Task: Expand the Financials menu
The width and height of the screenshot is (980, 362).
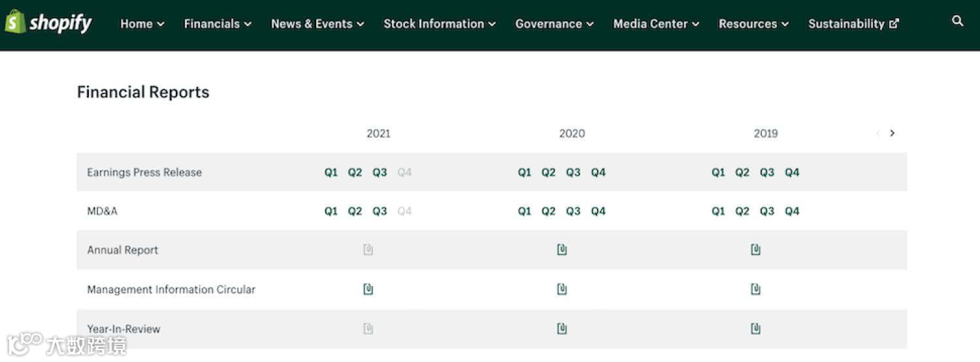Action: 218,24
